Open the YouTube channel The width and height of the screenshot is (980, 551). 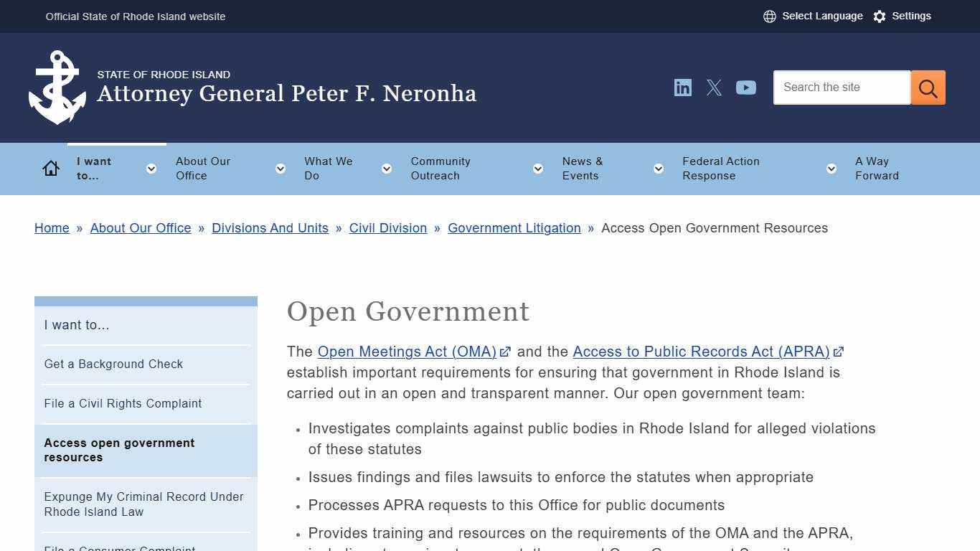click(x=746, y=88)
